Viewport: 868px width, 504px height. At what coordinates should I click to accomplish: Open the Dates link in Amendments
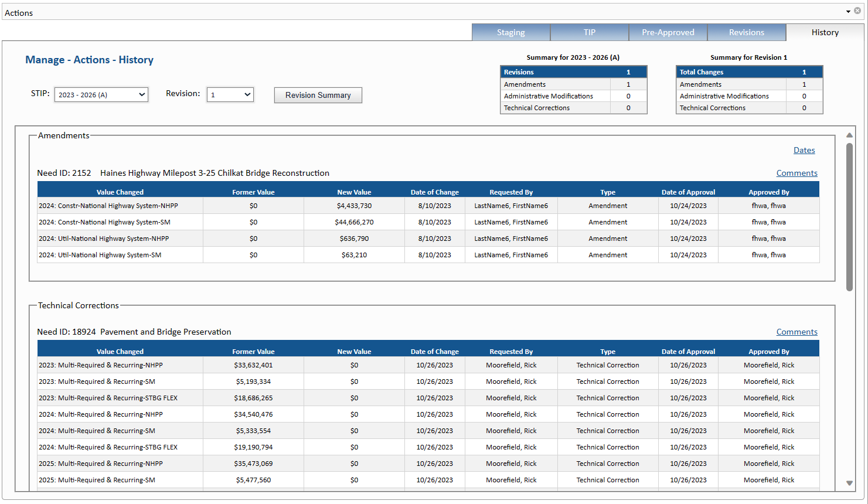[804, 150]
